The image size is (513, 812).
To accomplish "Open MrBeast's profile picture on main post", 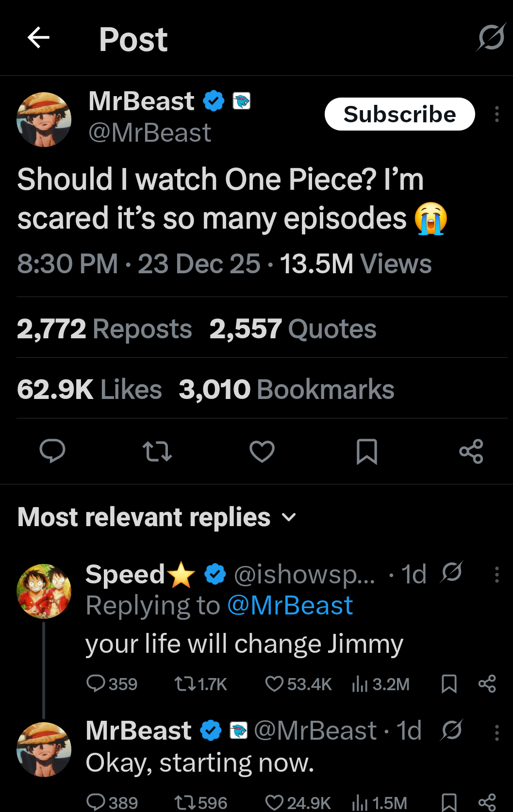I will coord(44,119).
